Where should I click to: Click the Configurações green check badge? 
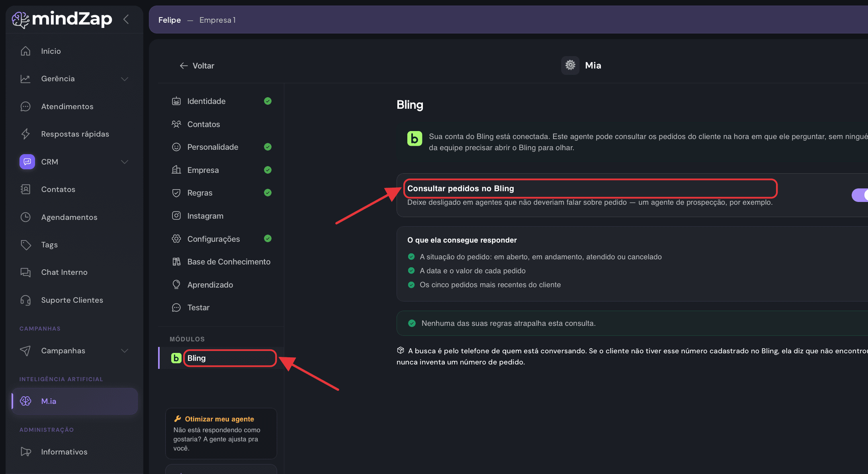268,239
